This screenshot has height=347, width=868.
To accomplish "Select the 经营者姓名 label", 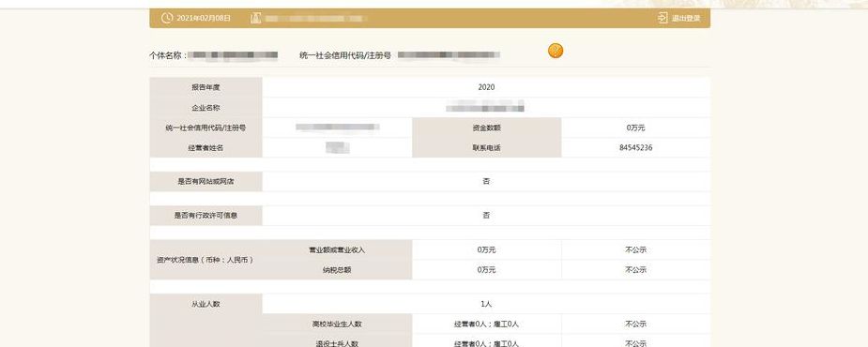I will [206, 148].
